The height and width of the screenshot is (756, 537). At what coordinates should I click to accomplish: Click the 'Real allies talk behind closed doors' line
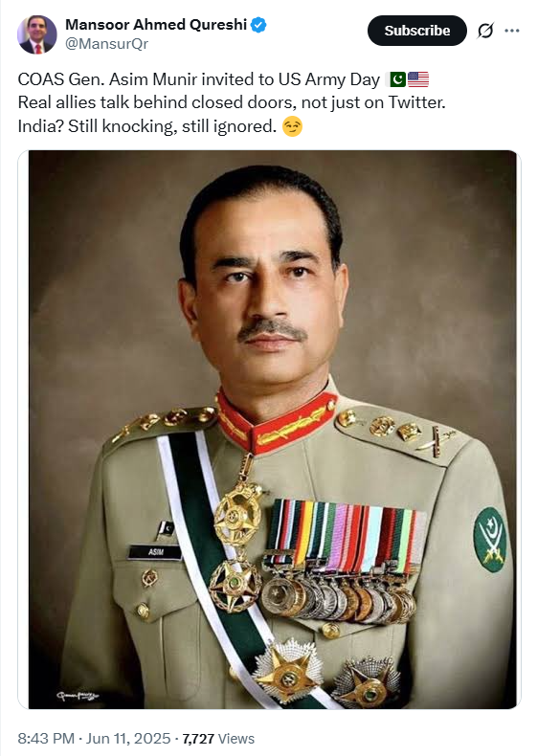coord(232,102)
